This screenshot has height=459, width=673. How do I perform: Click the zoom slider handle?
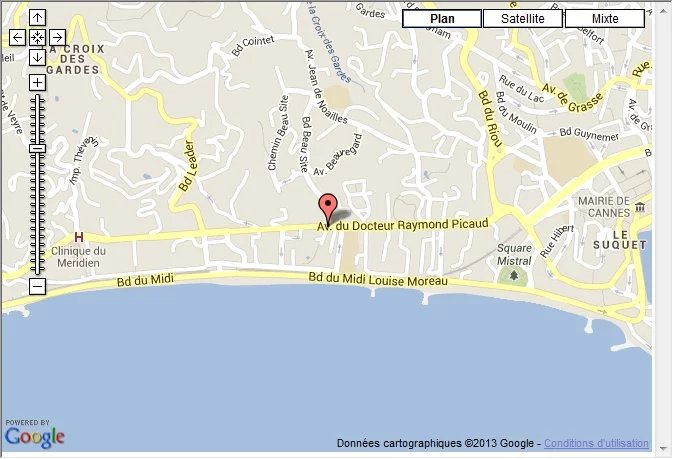[37, 149]
